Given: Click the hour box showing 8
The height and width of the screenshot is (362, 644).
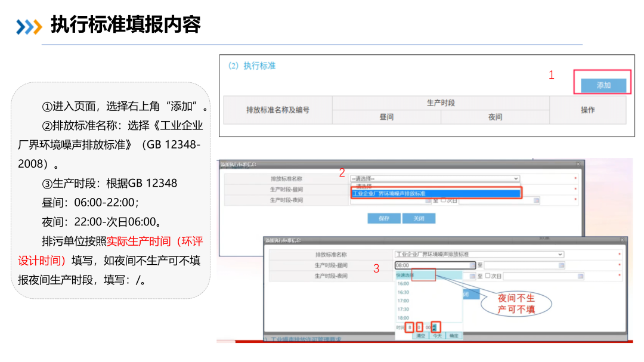Looking at the screenshot, I should (410, 327).
